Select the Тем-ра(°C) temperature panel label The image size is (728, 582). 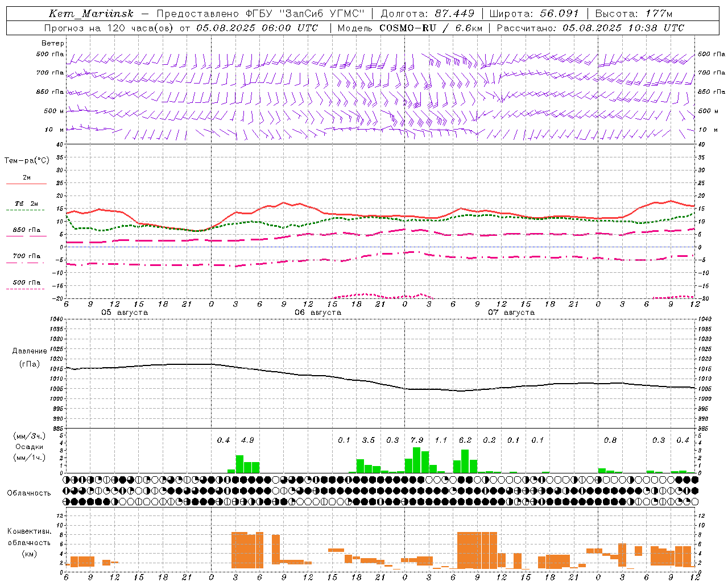coord(27,161)
